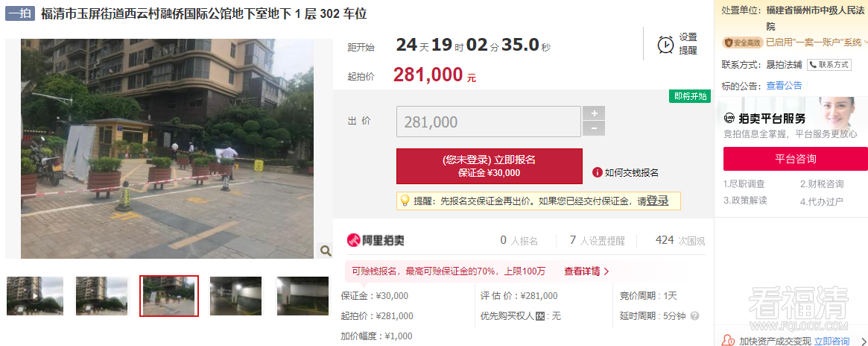Click the alarm clock reminder icon
The height and width of the screenshot is (346, 868).
(x=665, y=44)
